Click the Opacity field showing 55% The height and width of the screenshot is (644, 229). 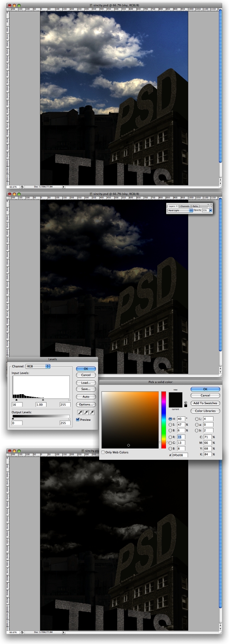click(205, 210)
